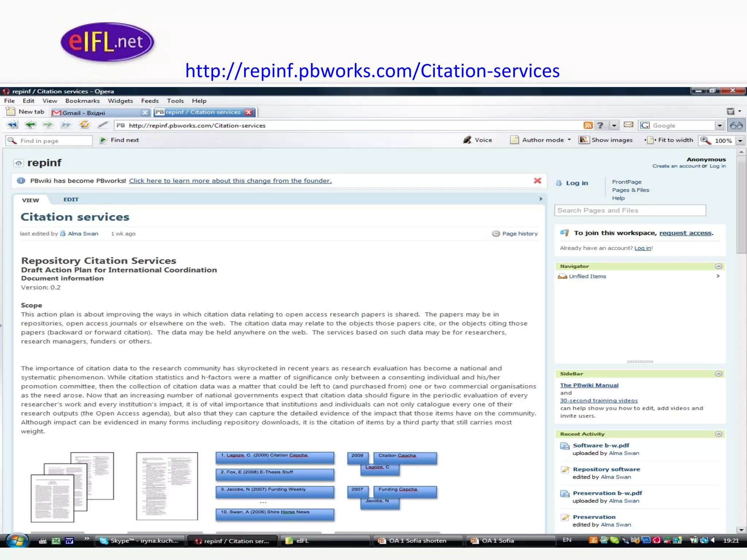Toggle Show images

click(606, 140)
